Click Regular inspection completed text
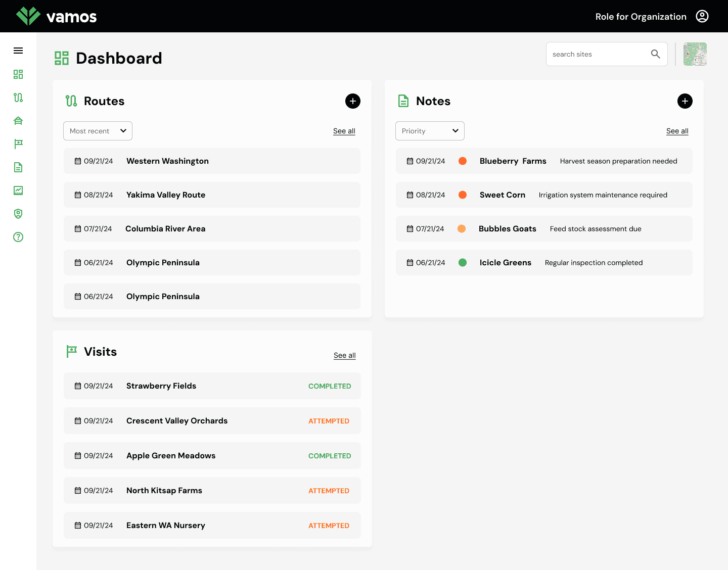Viewport: 728px width, 570px height. pyautogui.click(x=594, y=263)
